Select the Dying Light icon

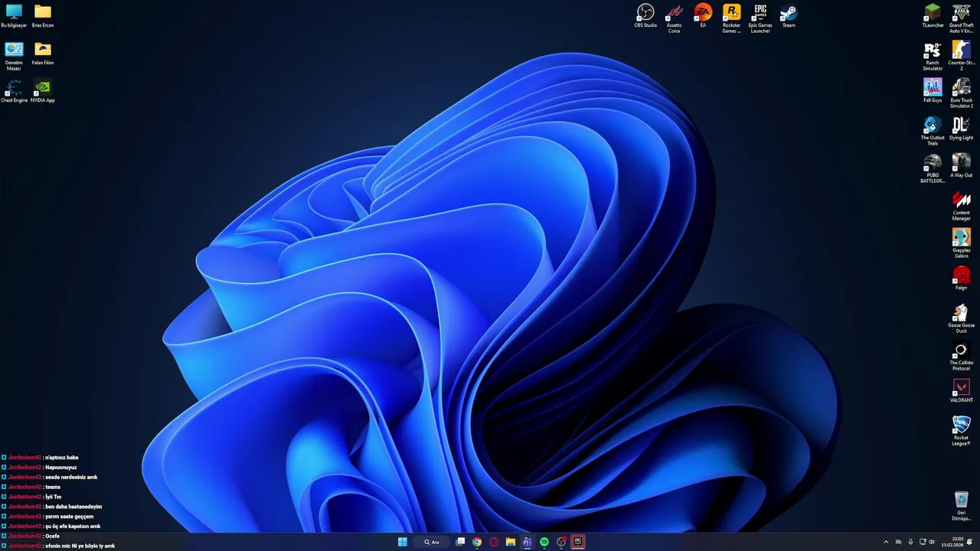[x=962, y=129]
